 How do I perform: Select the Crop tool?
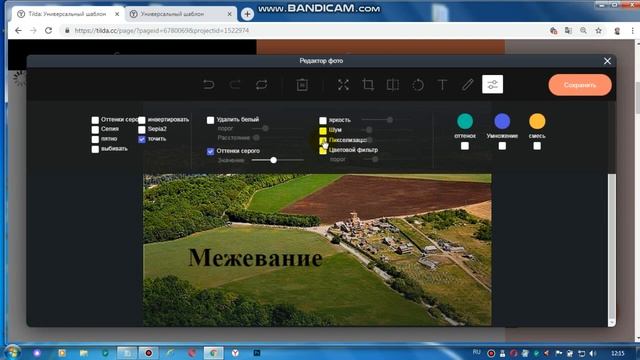click(x=368, y=84)
